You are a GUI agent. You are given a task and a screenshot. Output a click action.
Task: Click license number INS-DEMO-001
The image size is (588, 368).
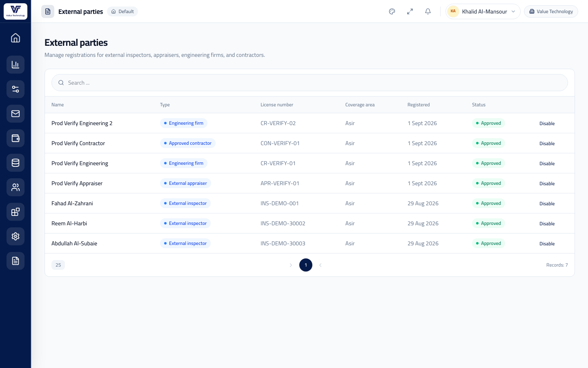pyautogui.click(x=280, y=203)
